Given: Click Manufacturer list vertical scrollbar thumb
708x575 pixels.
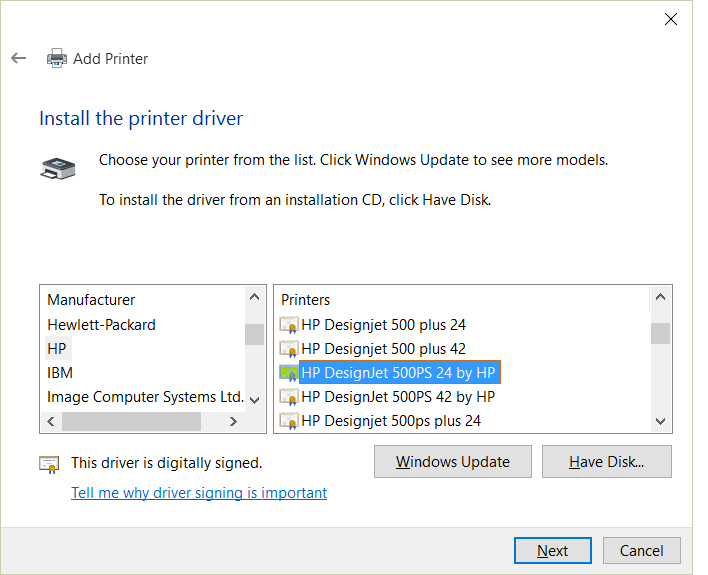Looking at the screenshot, I should pyautogui.click(x=255, y=334).
